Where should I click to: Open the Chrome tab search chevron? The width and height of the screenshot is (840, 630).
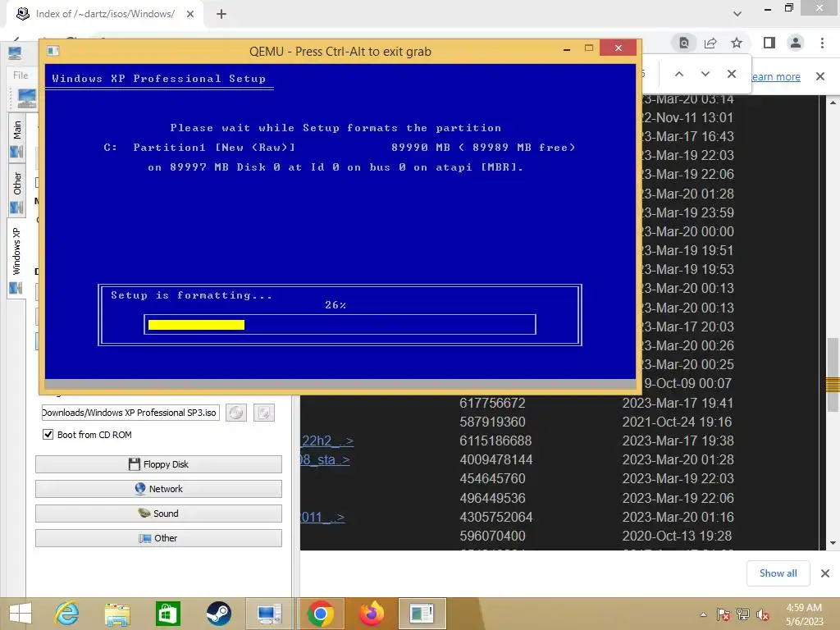[737, 14]
